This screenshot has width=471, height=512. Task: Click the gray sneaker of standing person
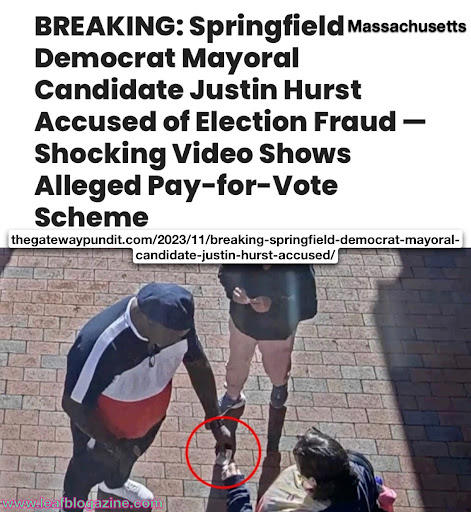[232, 402]
